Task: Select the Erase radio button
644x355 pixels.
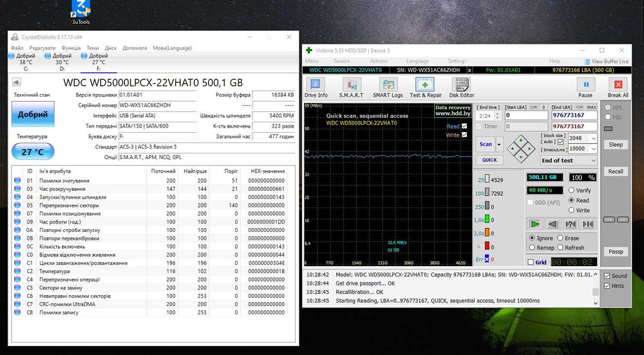Action: (560, 238)
